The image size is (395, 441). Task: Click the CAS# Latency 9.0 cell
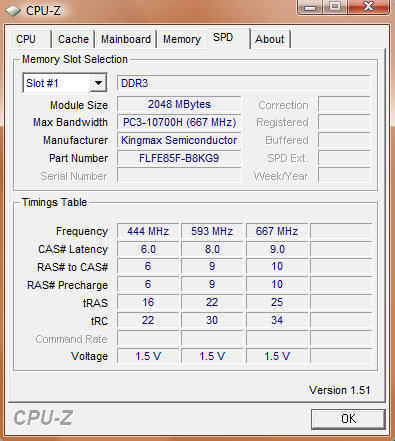coord(277,249)
